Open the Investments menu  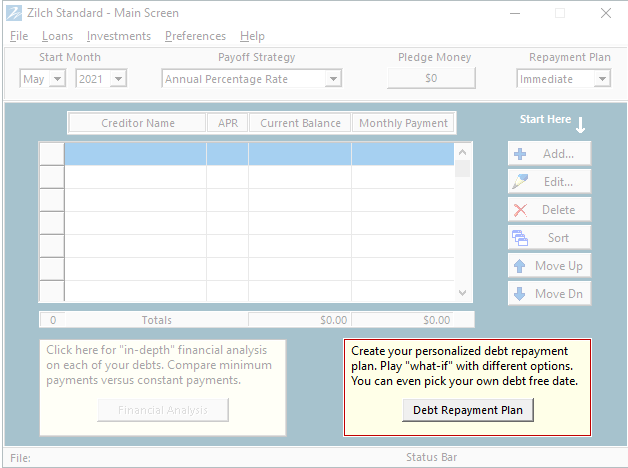[119, 36]
